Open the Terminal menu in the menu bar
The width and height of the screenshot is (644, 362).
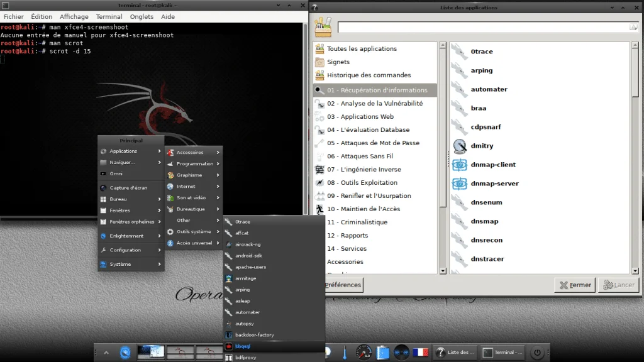point(109,17)
